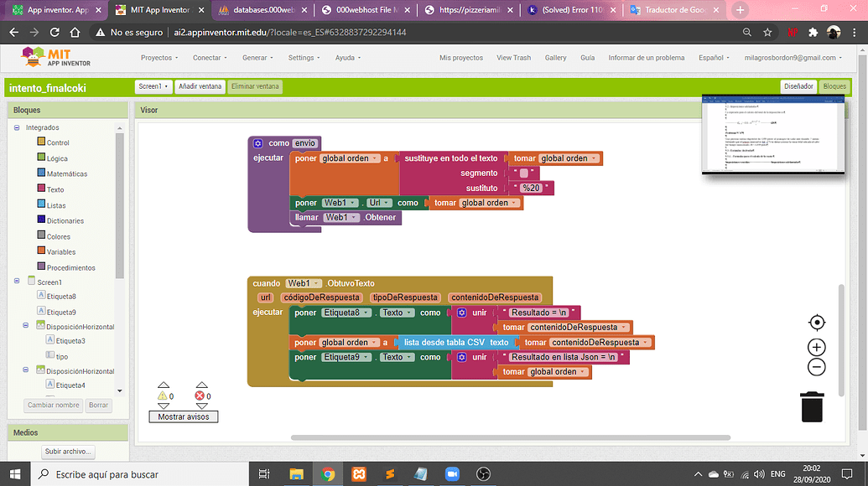Open Chrome from the Windows taskbar
This screenshot has height=486, width=868.
click(327, 474)
